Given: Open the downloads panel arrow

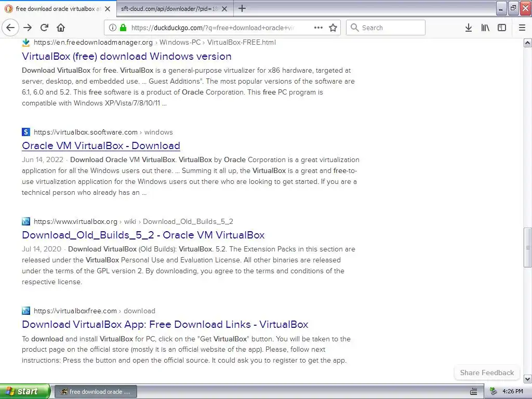Looking at the screenshot, I should pyautogui.click(x=469, y=28).
